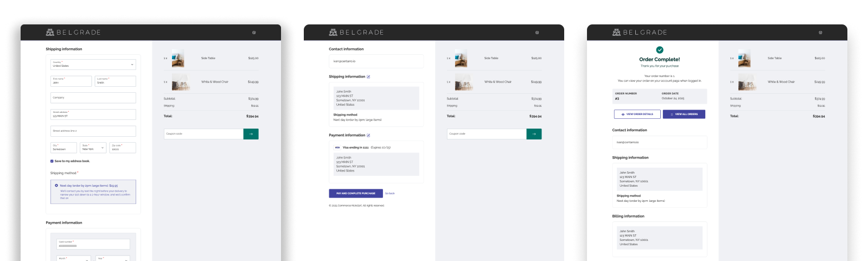Toggle the Save to my address book checkbox
The height and width of the screenshot is (261, 868).
pyautogui.click(x=52, y=161)
